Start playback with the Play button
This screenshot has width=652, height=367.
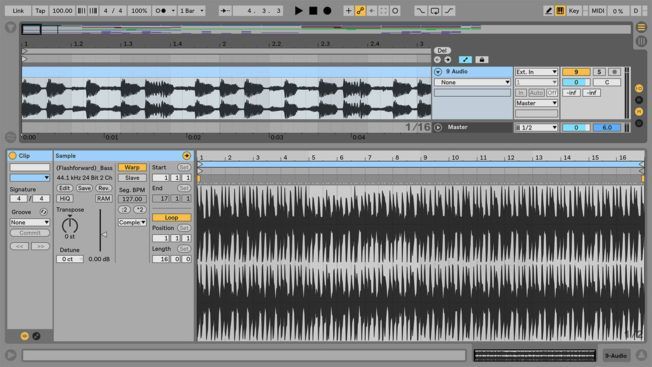point(299,11)
